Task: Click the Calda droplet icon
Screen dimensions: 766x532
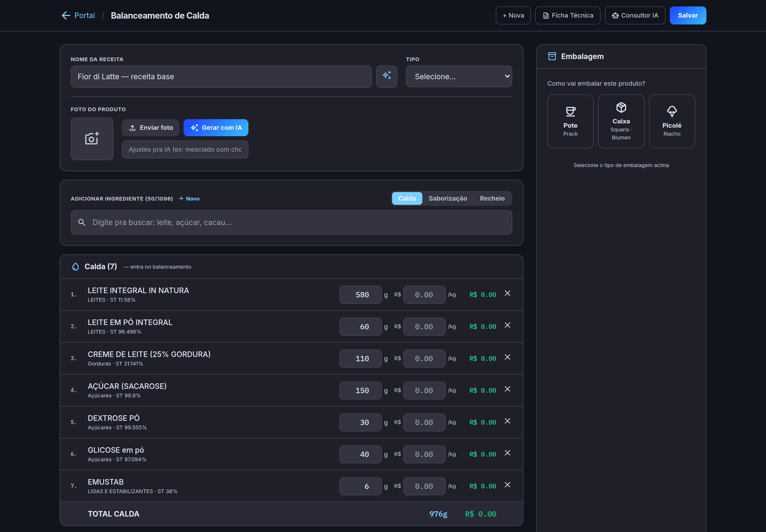Action: [x=75, y=267]
